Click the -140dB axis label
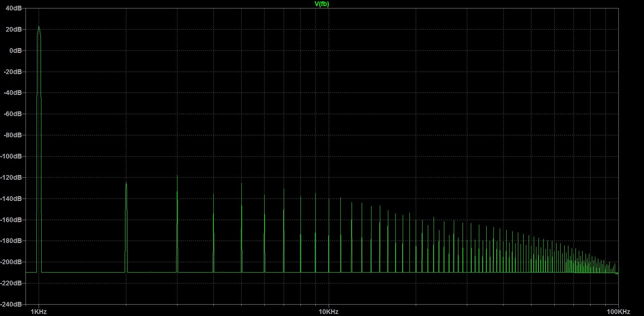Screen dimensions: 644x316 coord(11,199)
